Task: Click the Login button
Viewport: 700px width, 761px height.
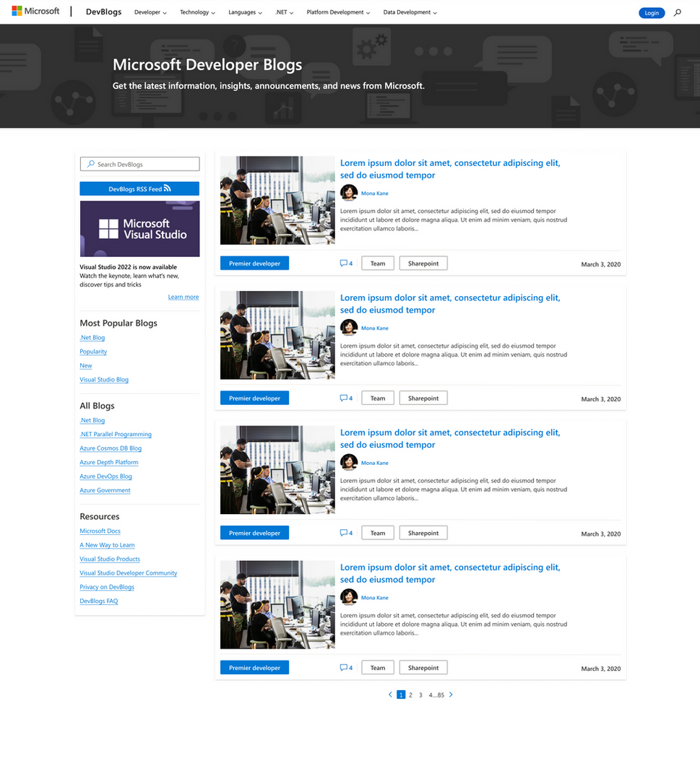Action: (x=651, y=12)
